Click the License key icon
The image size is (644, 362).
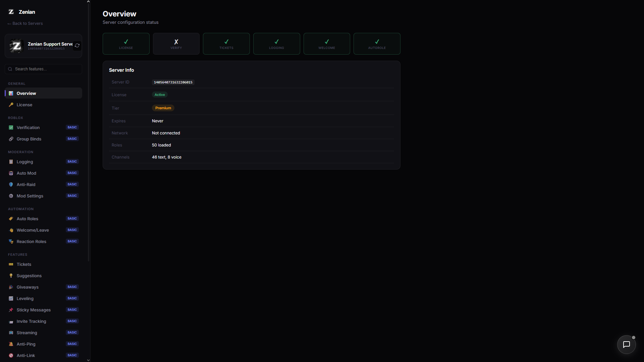pyautogui.click(x=11, y=105)
